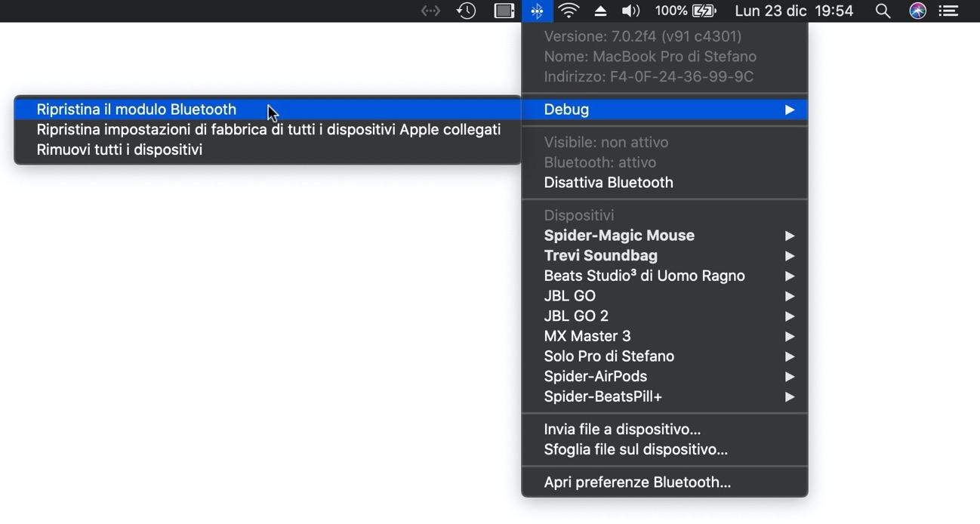
Task: Launch Siri from menu bar icon
Action: 917,11
